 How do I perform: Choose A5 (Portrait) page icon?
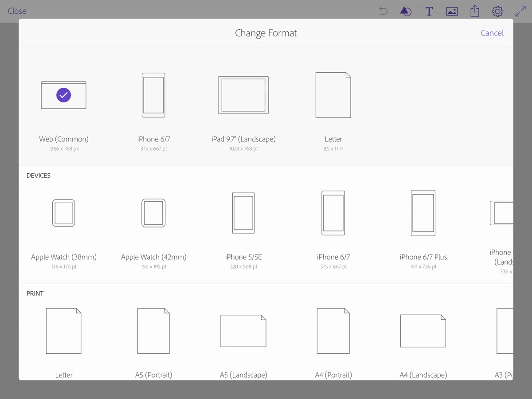coord(153,331)
